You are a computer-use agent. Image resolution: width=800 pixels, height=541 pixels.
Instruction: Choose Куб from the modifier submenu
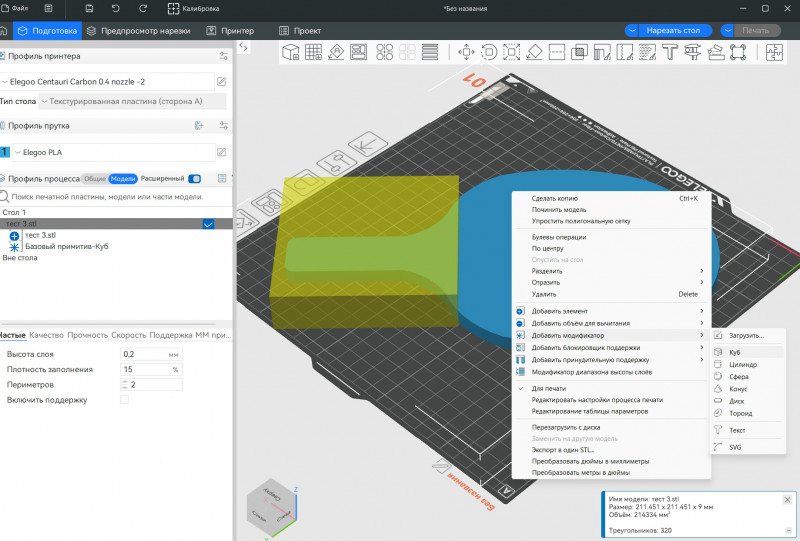(x=734, y=352)
